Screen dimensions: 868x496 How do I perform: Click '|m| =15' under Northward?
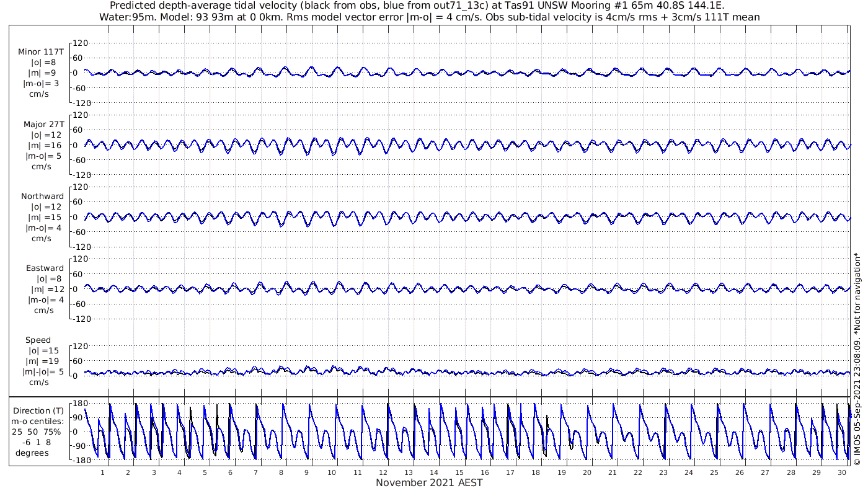tap(45, 217)
